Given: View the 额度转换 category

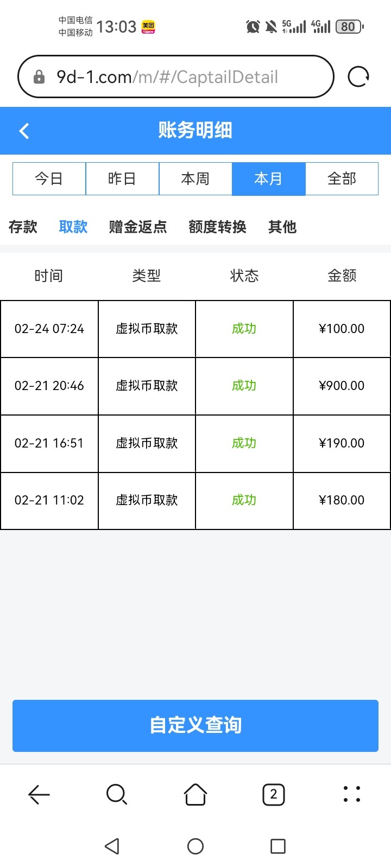Looking at the screenshot, I should [x=217, y=227].
